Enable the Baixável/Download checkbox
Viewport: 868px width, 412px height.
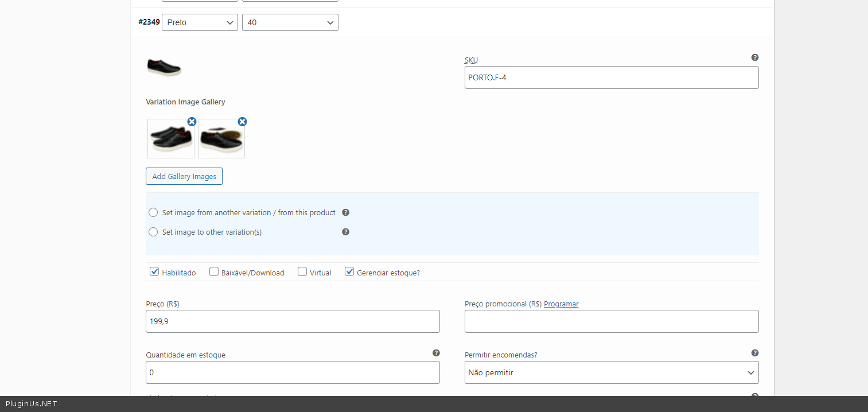click(x=214, y=272)
